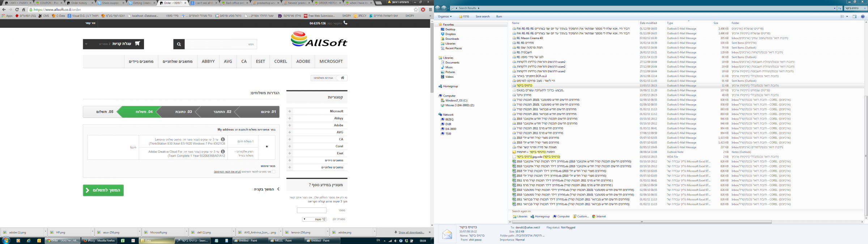This screenshot has height=244, width=868.
Task: Click the shopping cart icon
Action: 137,44
